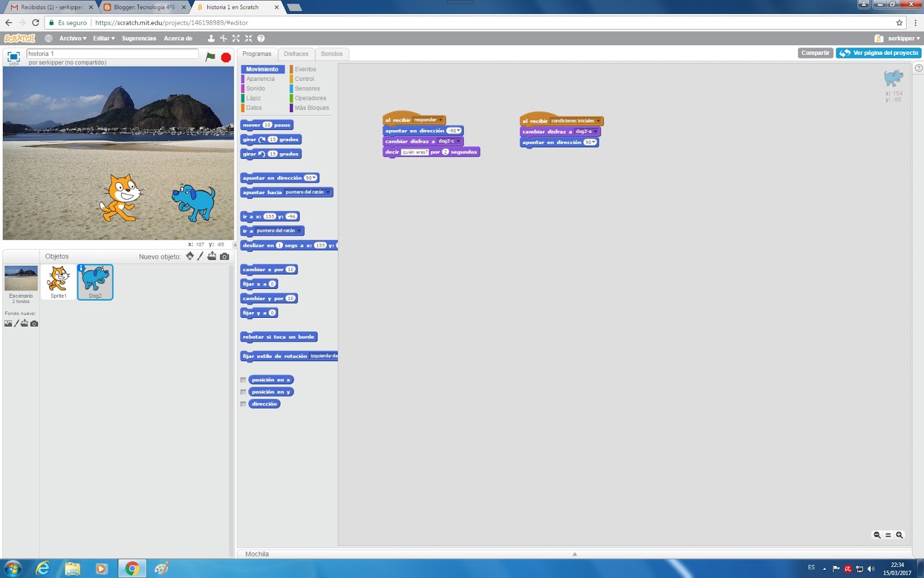Open the message dropdown on al recibir responder
Screen dimensions: 924x578
coord(441,120)
